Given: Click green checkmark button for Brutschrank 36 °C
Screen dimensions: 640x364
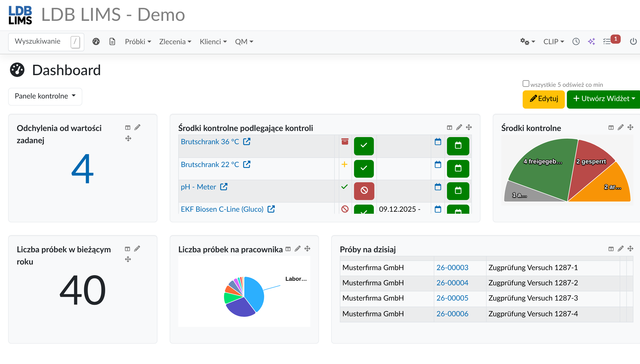Looking at the screenshot, I should 364,146.
